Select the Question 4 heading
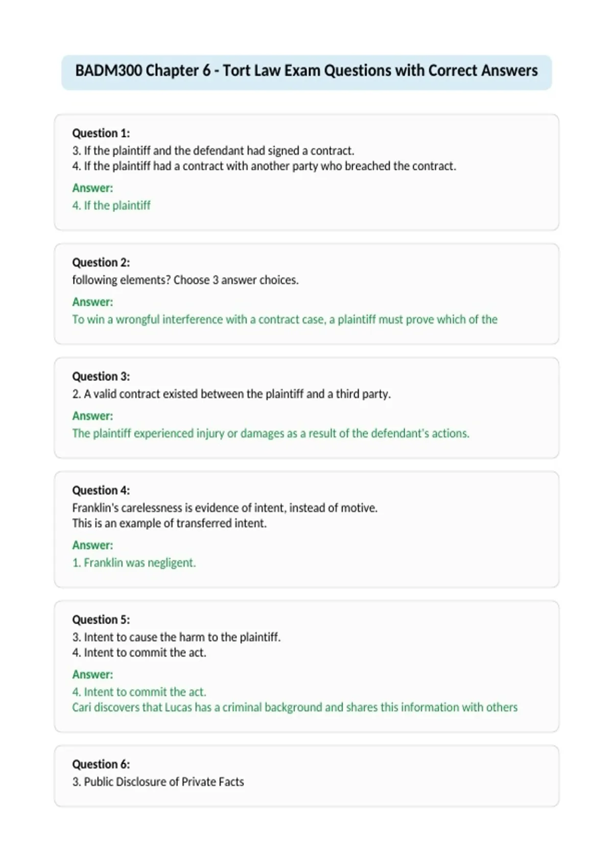This screenshot has width=613, height=868. click(101, 490)
